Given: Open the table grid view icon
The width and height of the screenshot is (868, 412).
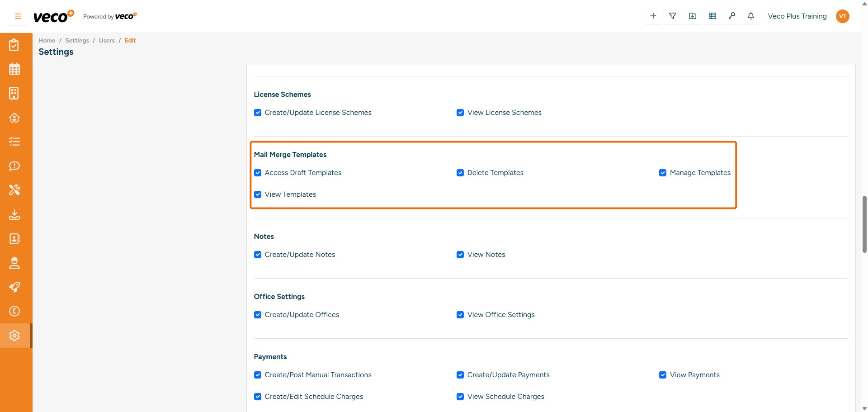Looking at the screenshot, I should click(x=712, y=16).
